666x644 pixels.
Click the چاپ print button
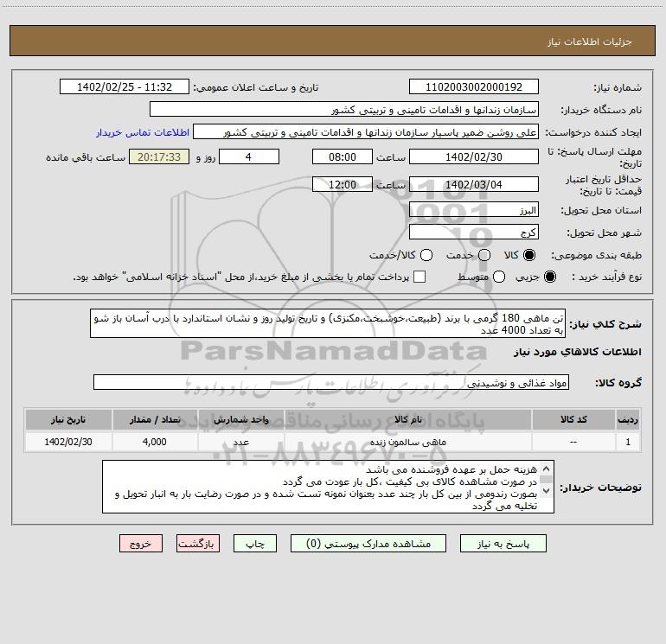coord(255,544)
